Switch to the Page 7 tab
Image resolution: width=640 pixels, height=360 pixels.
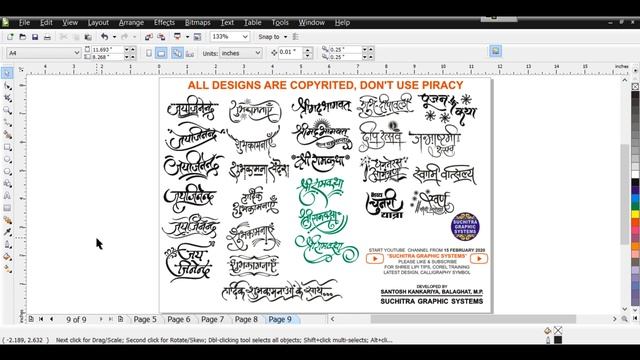tap(213, 319)
